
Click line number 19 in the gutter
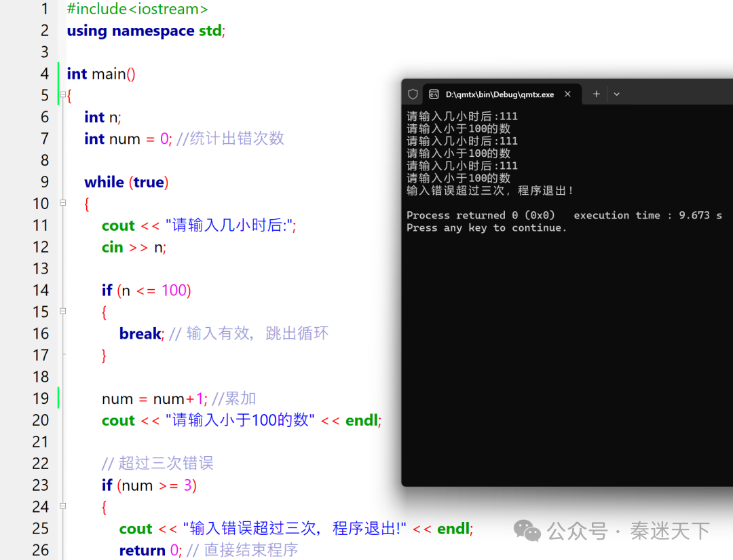click(x=41, y=398)
